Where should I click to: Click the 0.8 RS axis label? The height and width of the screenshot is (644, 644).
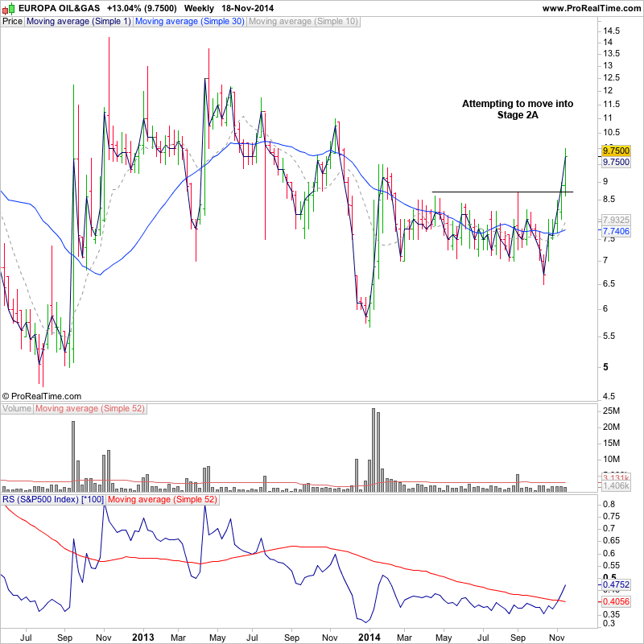609,504
